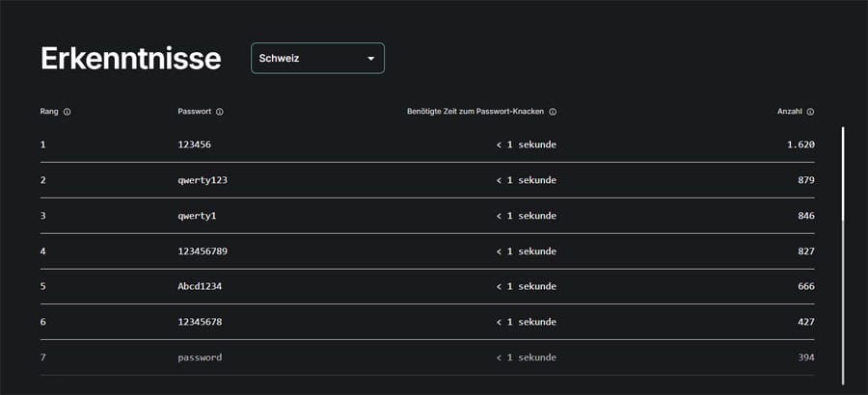Click the info icon beside Passwort header
This screenshot has width=868, height=395.
coord(220,112)
